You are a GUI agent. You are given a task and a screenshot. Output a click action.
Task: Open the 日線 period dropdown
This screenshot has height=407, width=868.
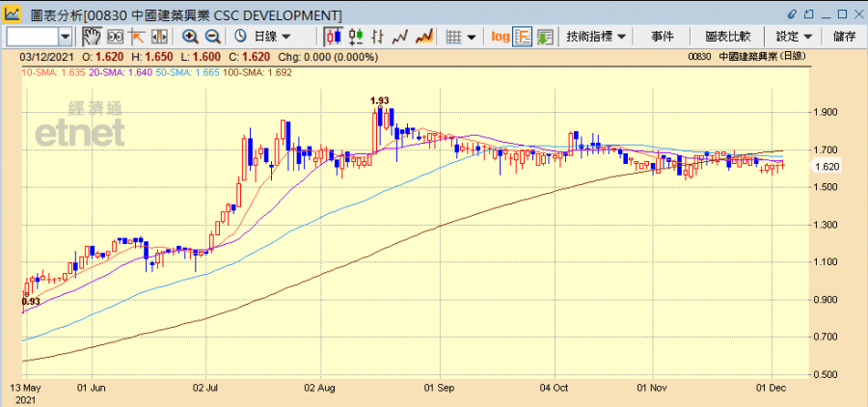click(x=268, y=37)
